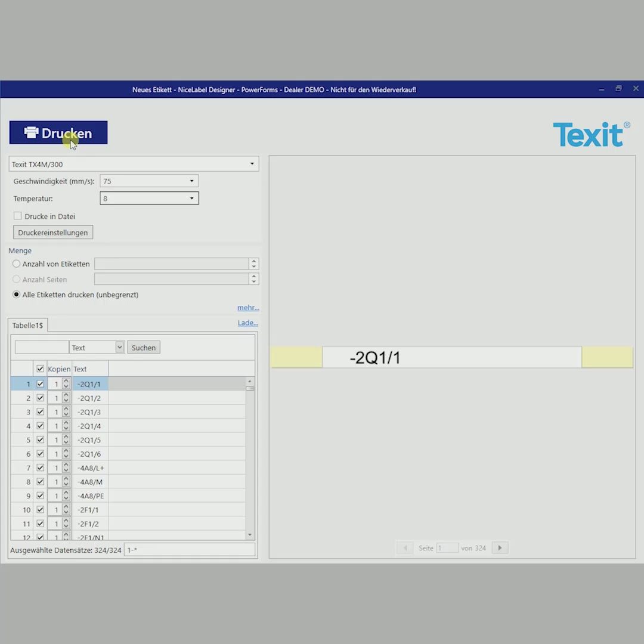The width and height of the screenshot is (644, 644).
Task: Click the Lade... link
Action: (247, 323)
